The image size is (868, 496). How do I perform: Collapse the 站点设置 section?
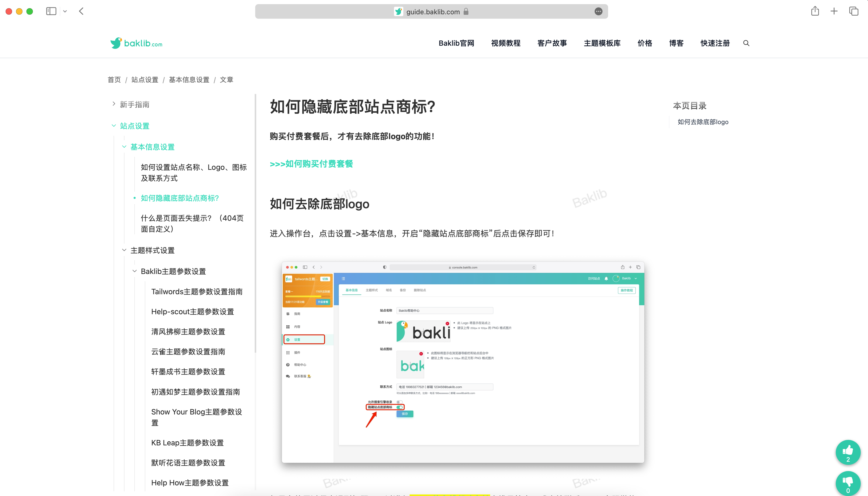coord(114,126)
